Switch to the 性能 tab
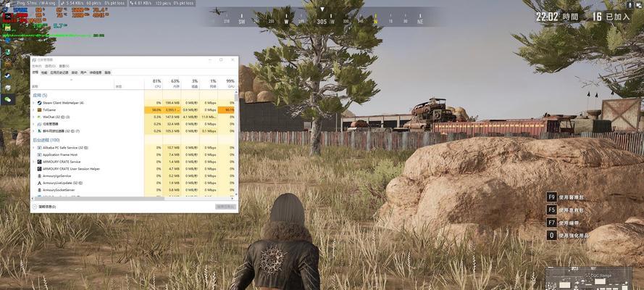 [44, 72]
